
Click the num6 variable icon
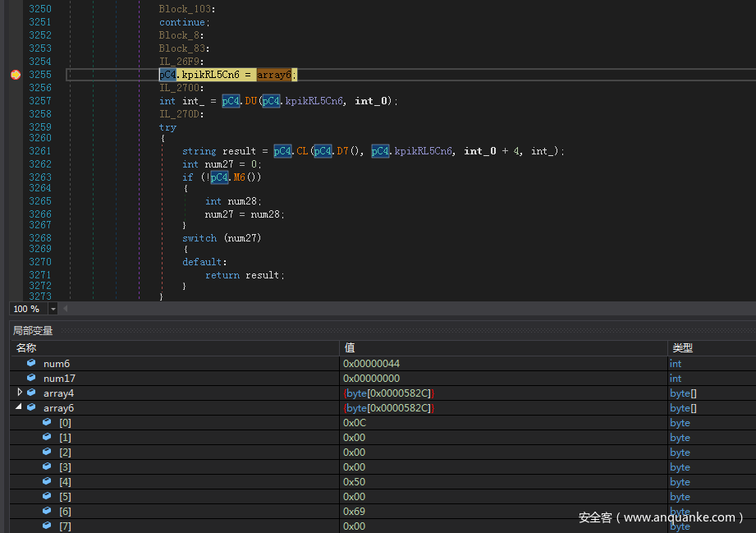click(31, 363)
